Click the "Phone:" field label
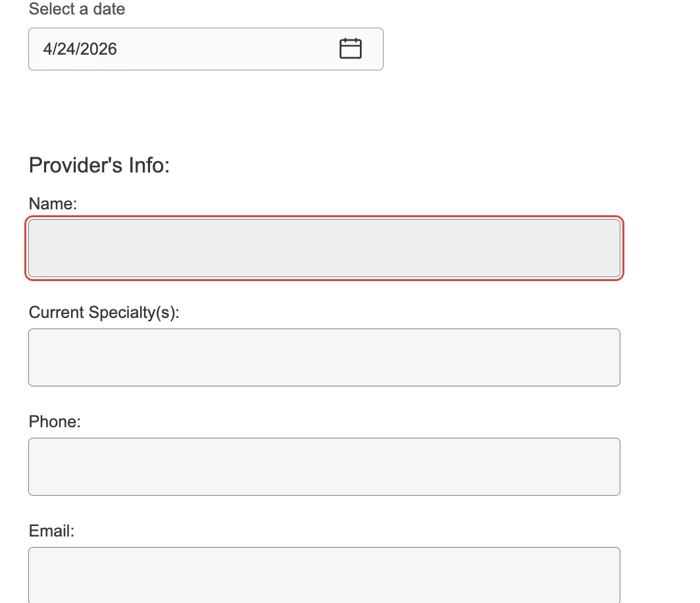Viewport: 700px width, 603px height. 55,422
